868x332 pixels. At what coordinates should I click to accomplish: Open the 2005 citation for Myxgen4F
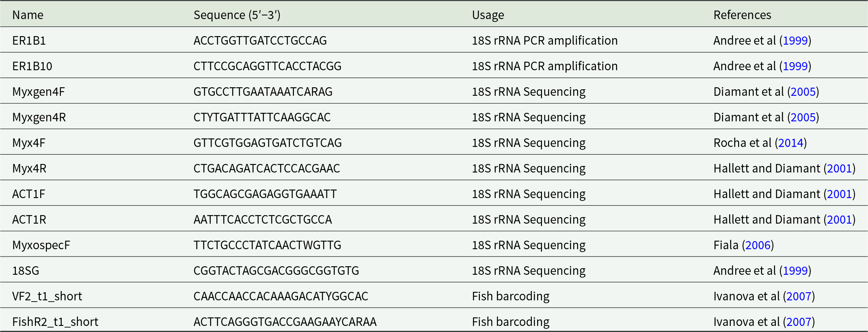coord(803,92)
